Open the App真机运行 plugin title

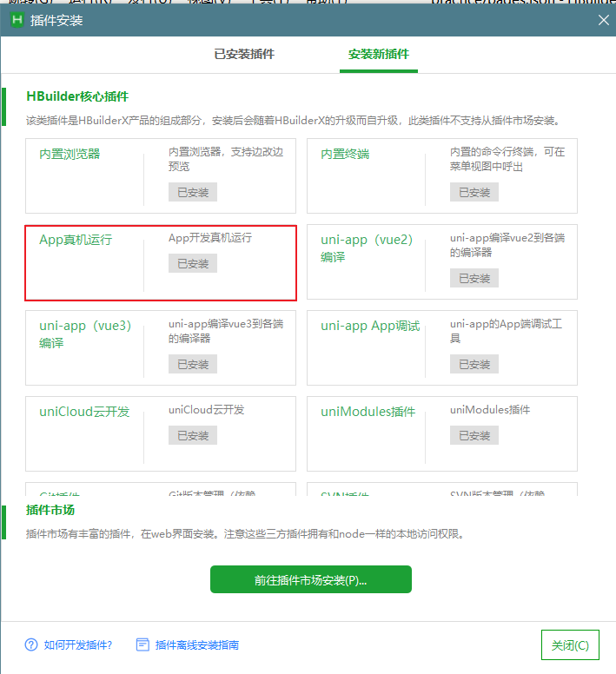click(76, 240)
